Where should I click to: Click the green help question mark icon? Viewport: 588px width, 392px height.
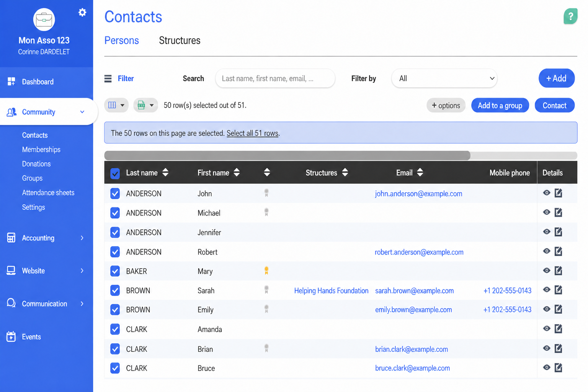[570, 16]
